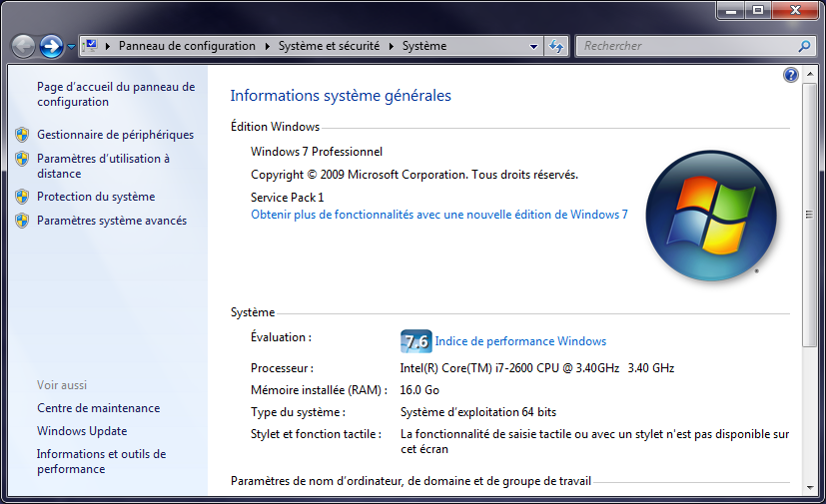
Task: Open help with the blue question mark
Action: click(x=791, y=75)
